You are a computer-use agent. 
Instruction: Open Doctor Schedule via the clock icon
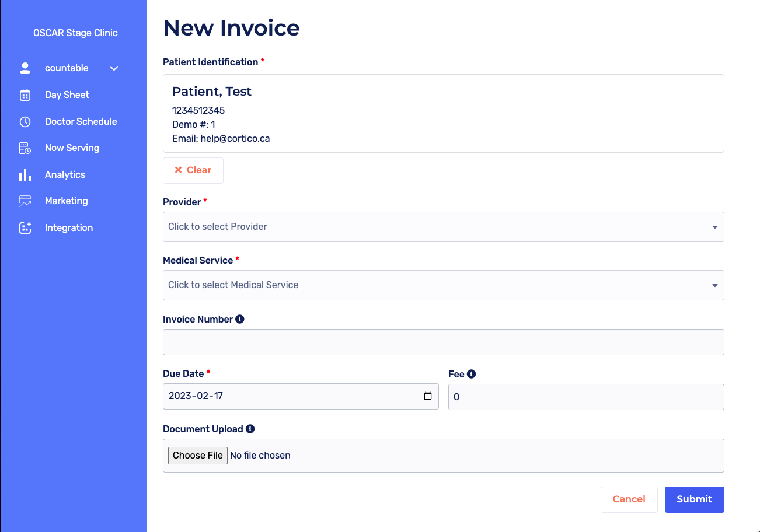coord(25,121)
